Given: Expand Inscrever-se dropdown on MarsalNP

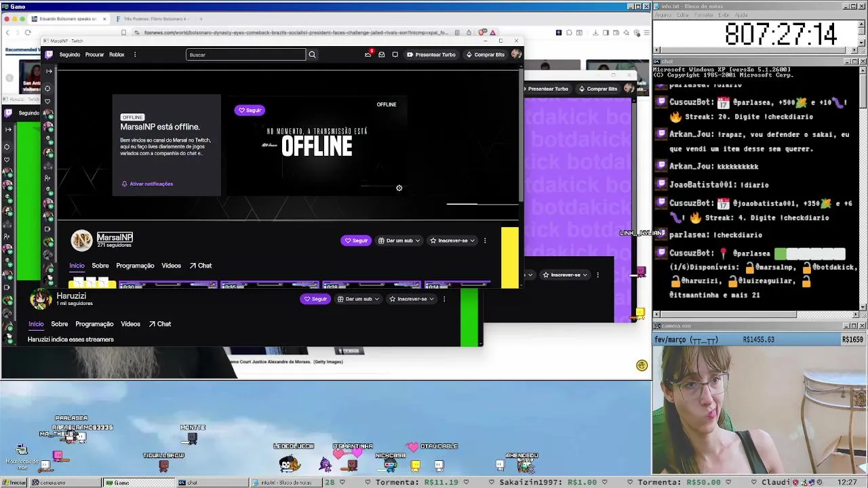Looking at the screenshot, I should click(x=452, y=241).
